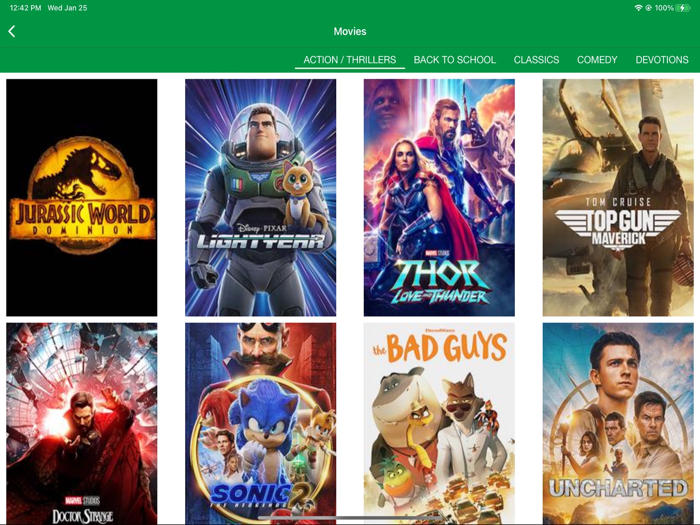Switch to the Back to School tab

click(454, 60)
